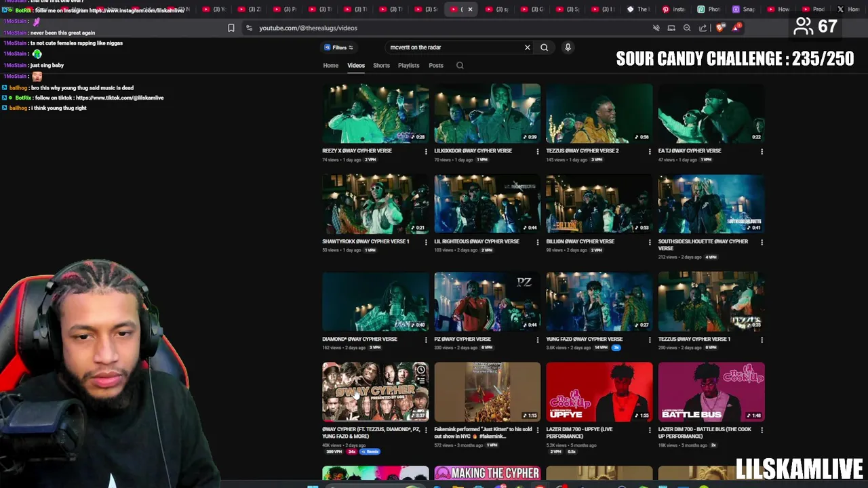The width and height of the screenshot is (868, 488).
Task: Open options for SHAWTYROKK CYPHER VERSE 1
Action: (x=426, y=242)
